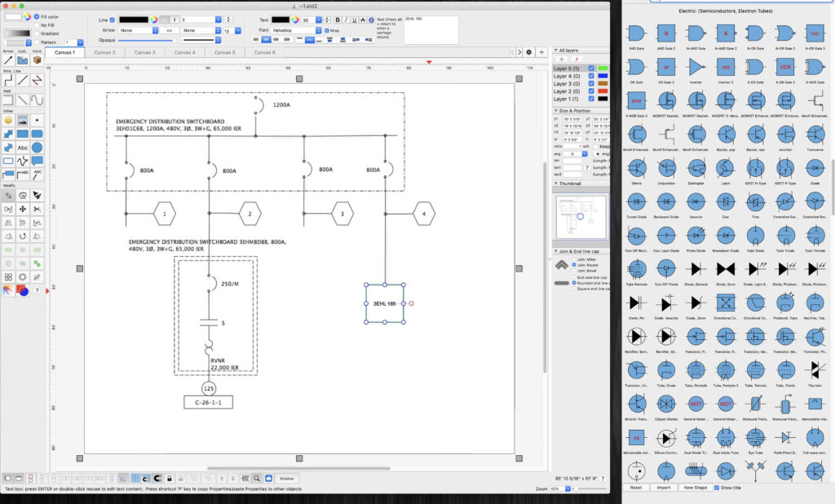Select the AND Gate symbol
The image size is (835, 504).
point(637,33)
